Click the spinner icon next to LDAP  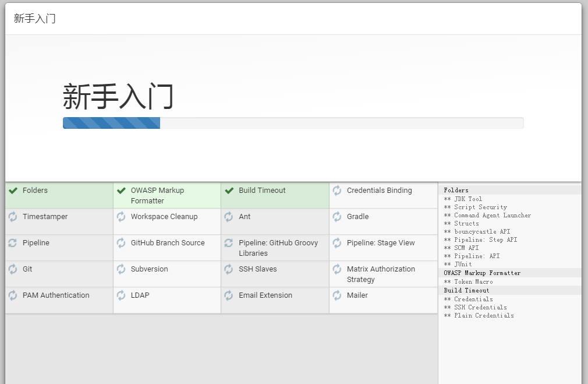[x=121, y=295]
